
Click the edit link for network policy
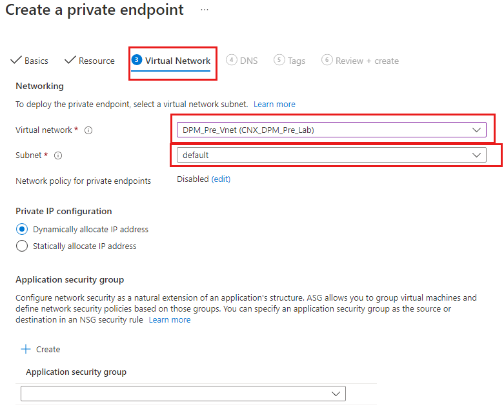click(x=221, y=179)
